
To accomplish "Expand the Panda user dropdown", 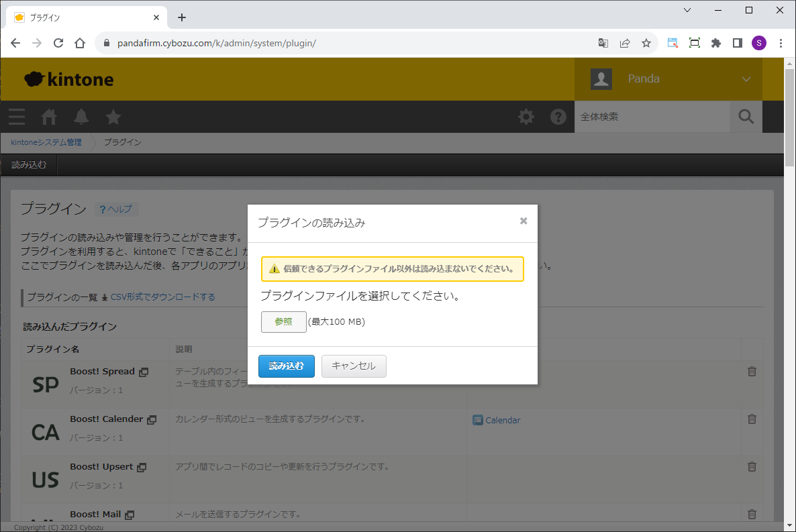I will point(746,79).
